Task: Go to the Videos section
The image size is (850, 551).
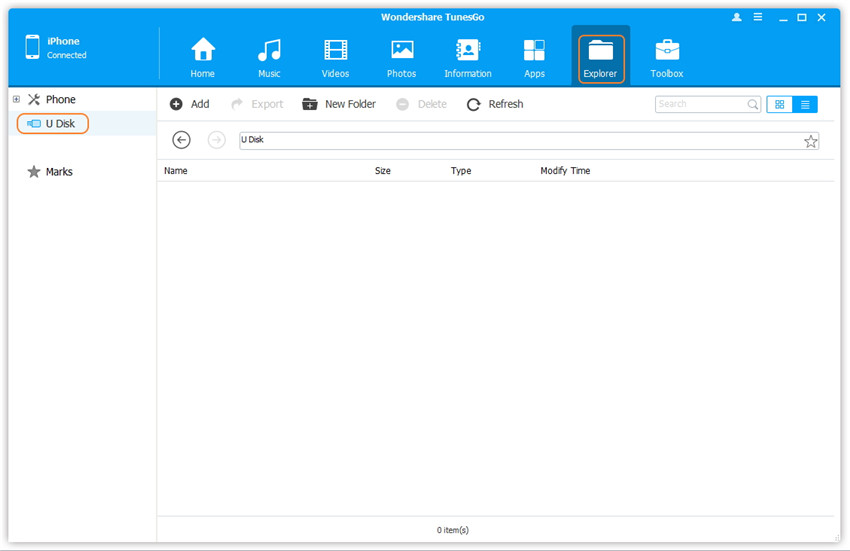Action: click(x=336, y=58)
